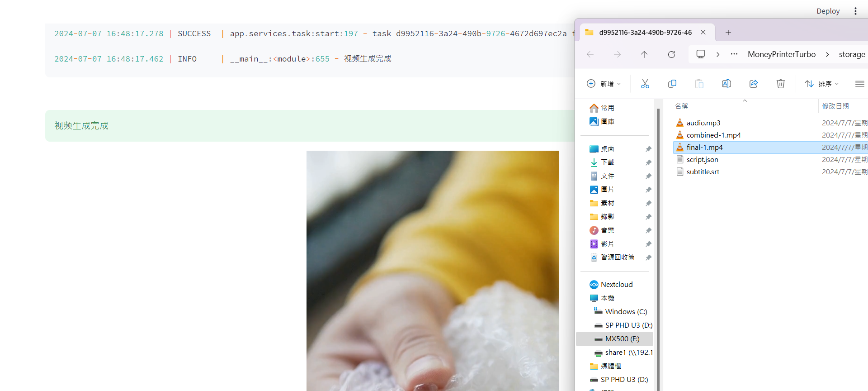Click navigation pane vertical scrollbar
This screenshot has height=391, width=868.
click(658, 249)
